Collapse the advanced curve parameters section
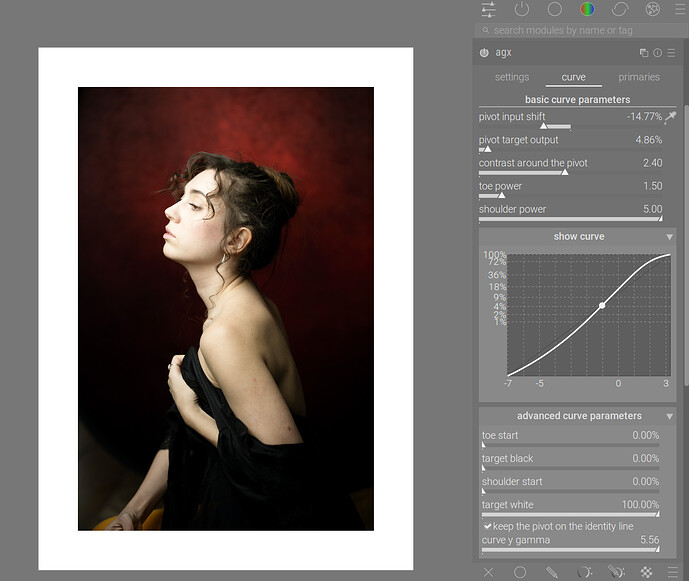 (669, 416)
